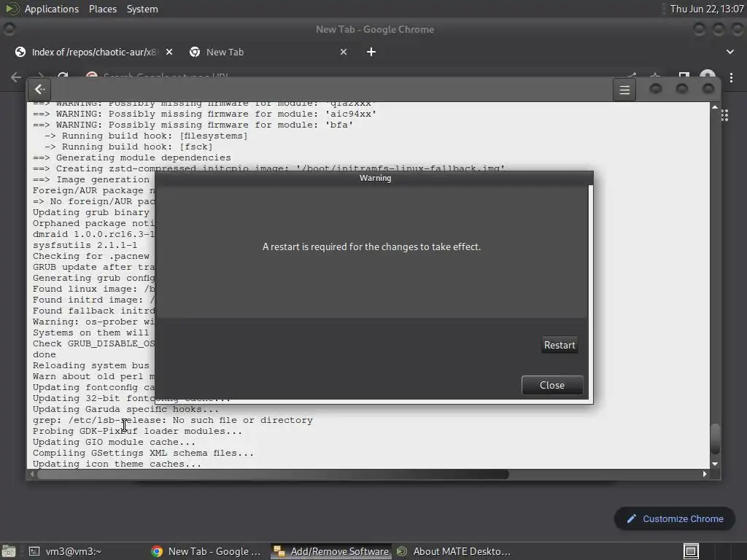The image size is (747, 560).
Task: Switch to 'About MATE Deskto...' taskbar entry
Action: point(454,551)
